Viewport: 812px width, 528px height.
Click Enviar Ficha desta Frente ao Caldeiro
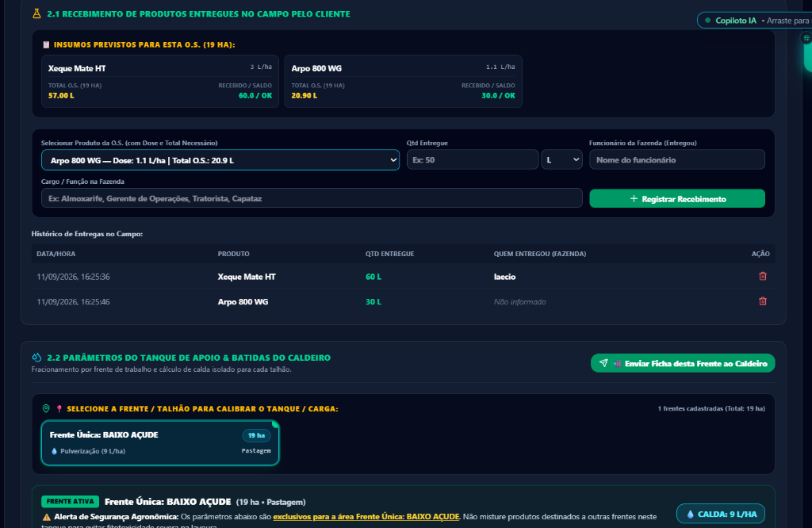click(683, 363)
